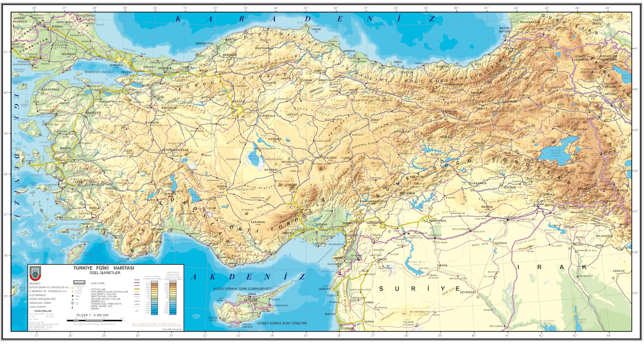Click the KAYSERİ city label

tap(331, 157)
